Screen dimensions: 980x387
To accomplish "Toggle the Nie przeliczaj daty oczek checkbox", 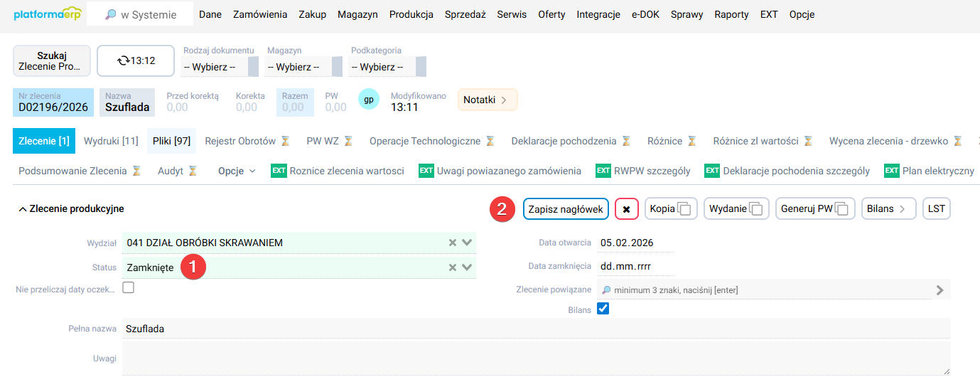I will (x=128, y=288).
